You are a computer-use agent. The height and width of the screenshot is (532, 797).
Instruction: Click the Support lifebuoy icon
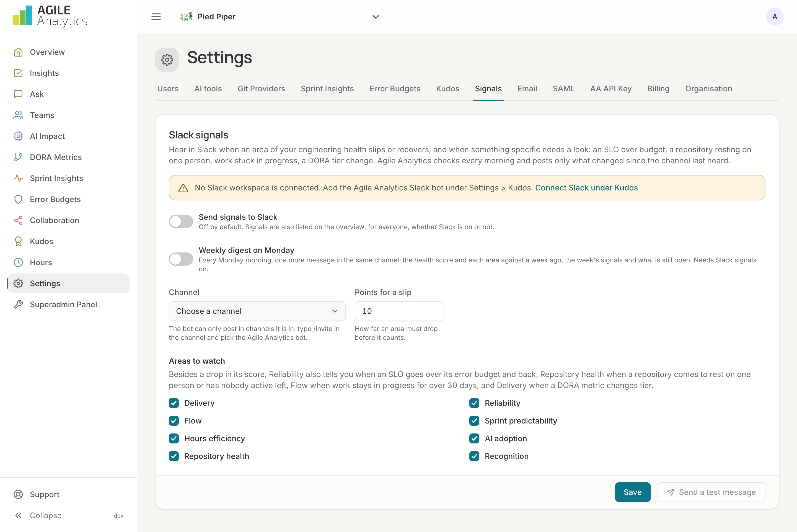(18, 494)
